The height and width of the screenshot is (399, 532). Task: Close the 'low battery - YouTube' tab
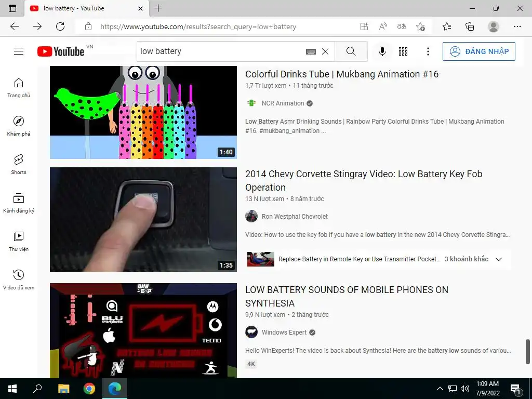[x=140, y=8]
